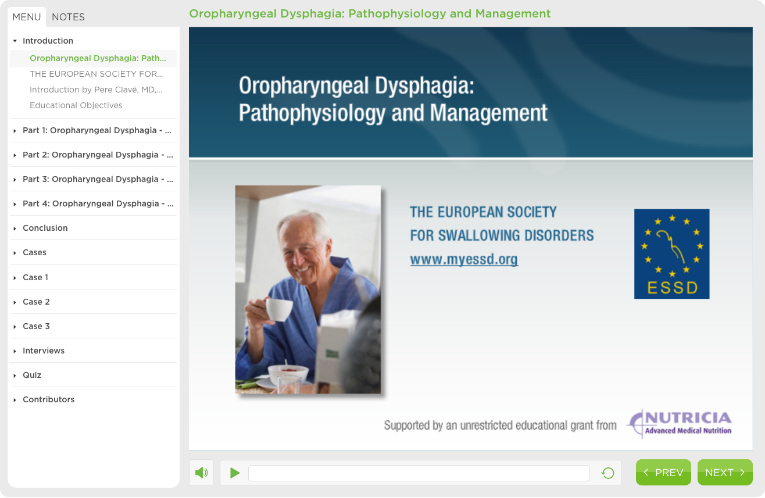
Task: Click the Introduction section label
Action: [x=48, y=41]
